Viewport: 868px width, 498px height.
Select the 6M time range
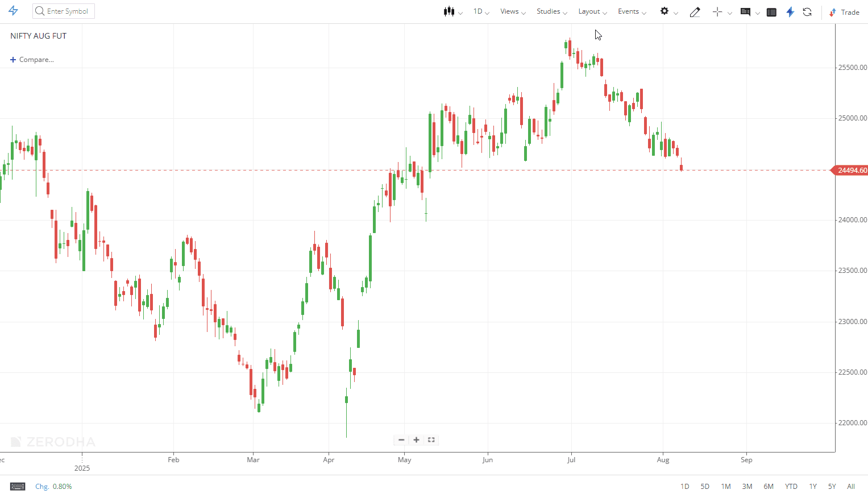pos(769,487)
